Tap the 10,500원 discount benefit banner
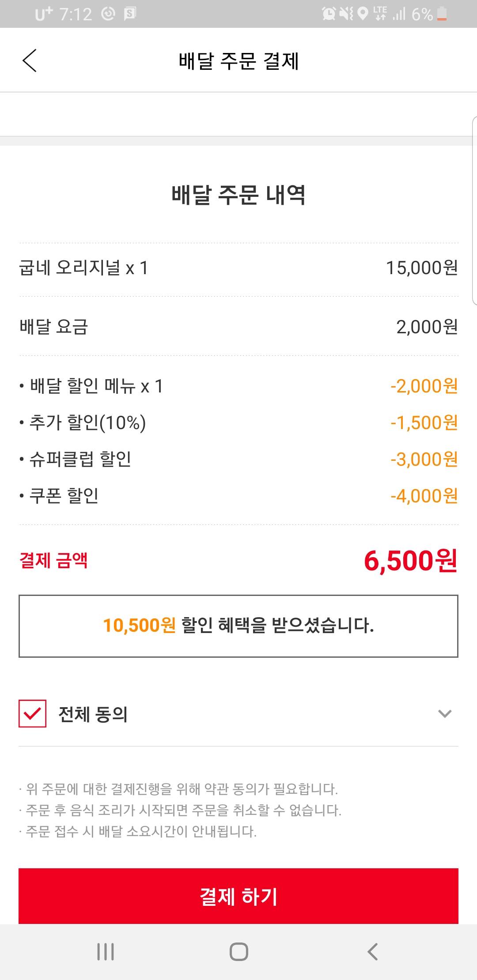 [x=238, y=626]
